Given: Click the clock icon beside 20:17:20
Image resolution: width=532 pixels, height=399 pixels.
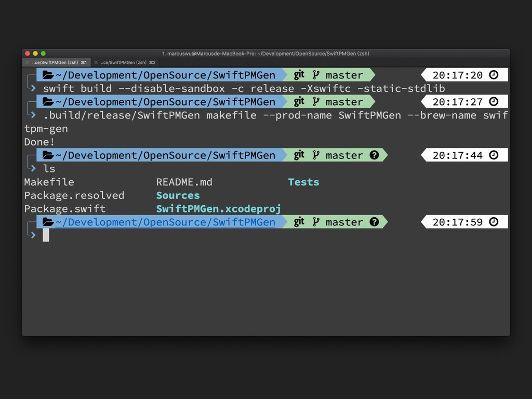Looking at the screenshot, I should (494, 75).
